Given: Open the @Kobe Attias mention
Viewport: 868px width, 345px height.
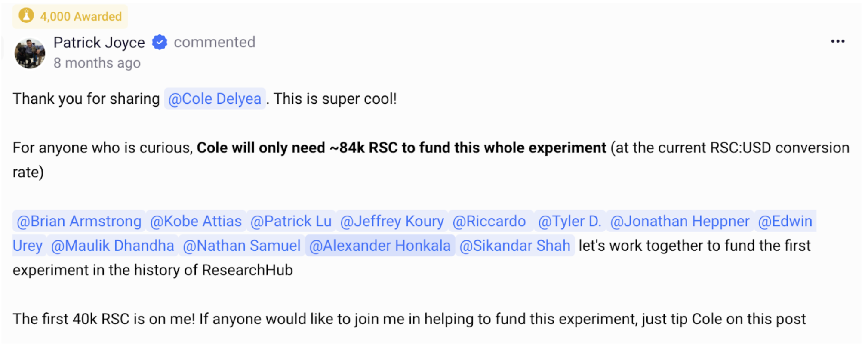Looking at the screenshot, I should click(196, 221).
